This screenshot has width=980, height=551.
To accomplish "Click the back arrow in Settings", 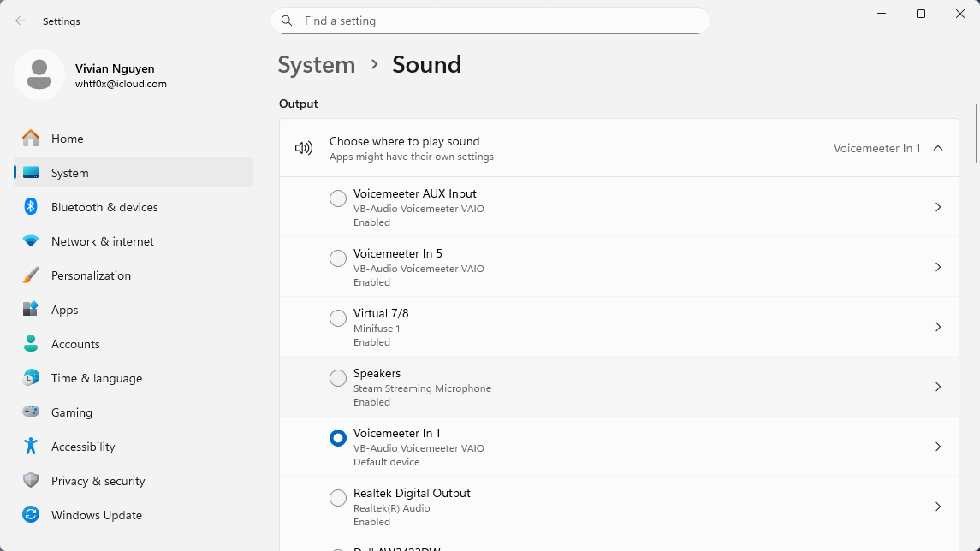I will 21,21.
